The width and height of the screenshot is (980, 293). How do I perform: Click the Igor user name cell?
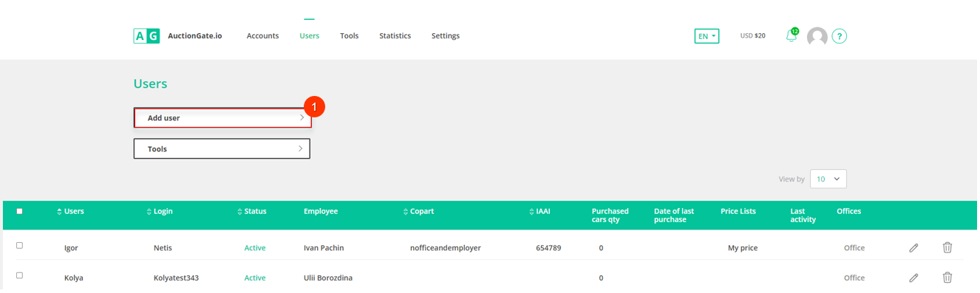pyautogui.click(x=72, y=248)
